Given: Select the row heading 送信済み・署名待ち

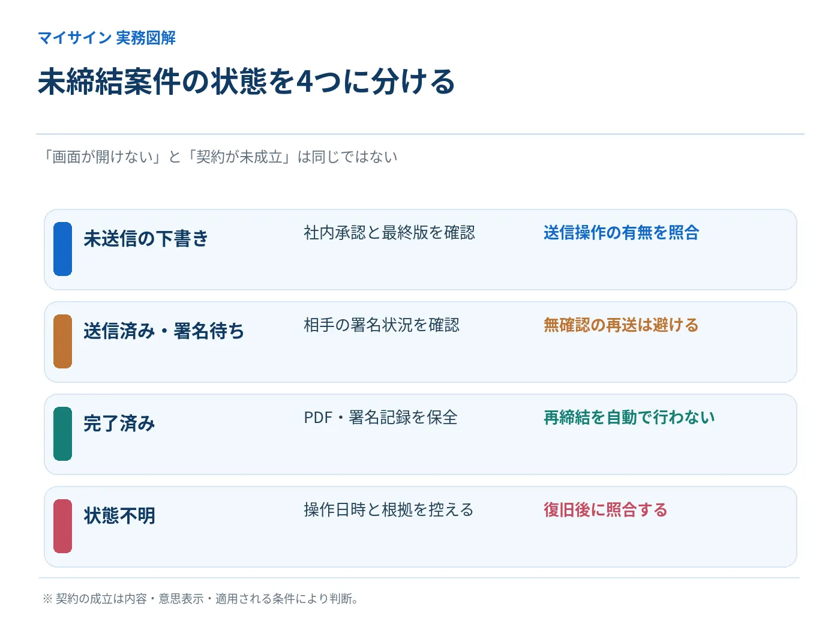Looking at the screenshot, I should click(164, 331).
